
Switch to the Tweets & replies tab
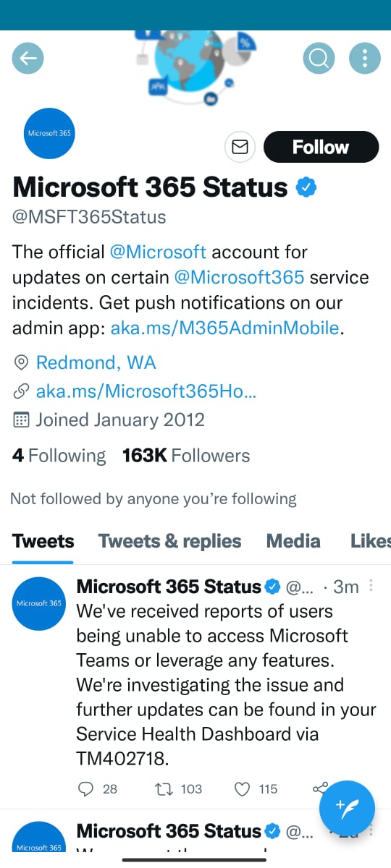click(x=170, y=541)
